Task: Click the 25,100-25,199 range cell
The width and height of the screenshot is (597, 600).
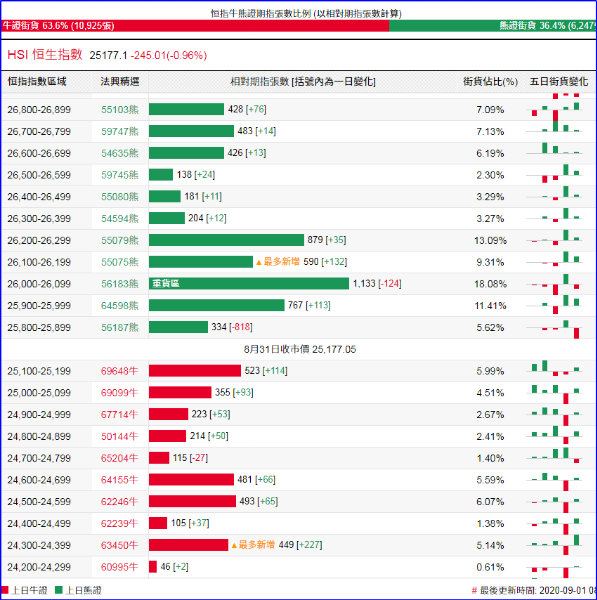Action: 39,371
